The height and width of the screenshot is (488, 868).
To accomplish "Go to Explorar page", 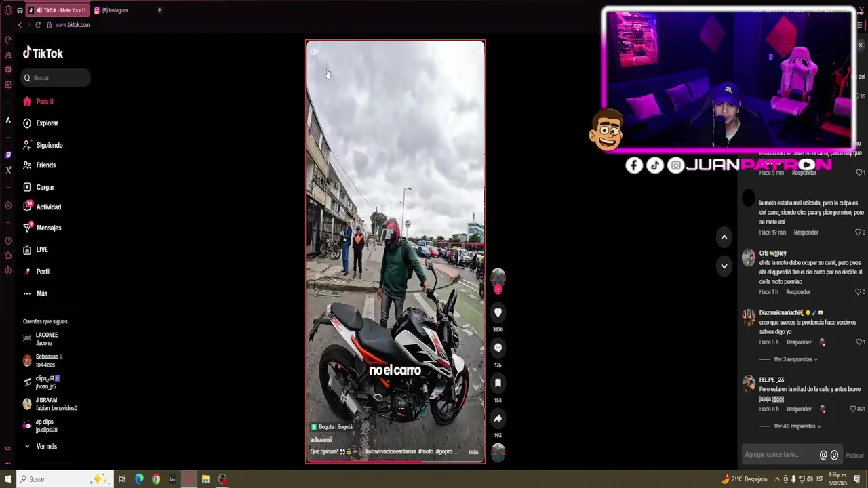I will click(41, 123).
